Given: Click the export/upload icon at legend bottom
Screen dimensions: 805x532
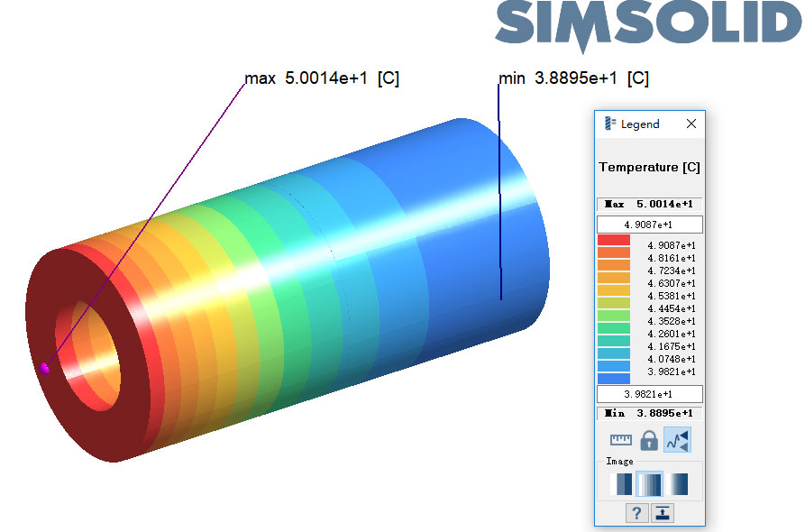Looking at the screenshot, I should click(663, 513).
